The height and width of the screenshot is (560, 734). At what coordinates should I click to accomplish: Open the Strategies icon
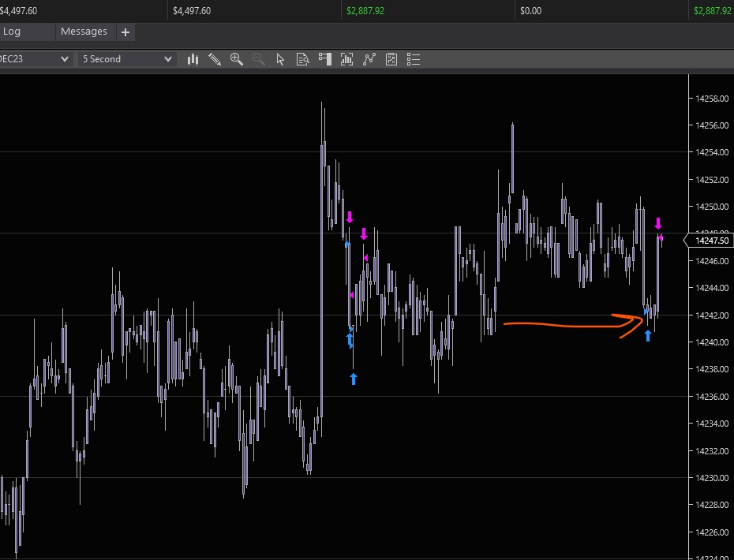click(391, 59)
